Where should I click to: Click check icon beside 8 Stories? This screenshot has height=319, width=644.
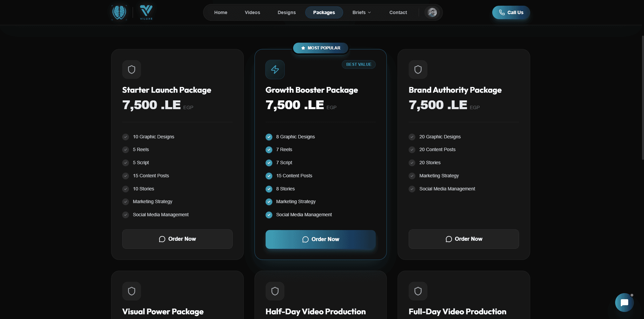(x=269, y=189)
